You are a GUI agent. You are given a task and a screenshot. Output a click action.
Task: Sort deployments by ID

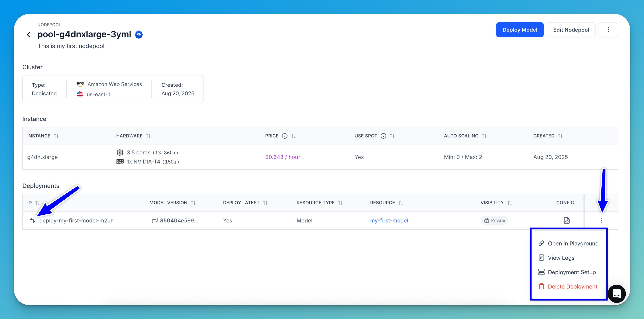coord(38,203)
